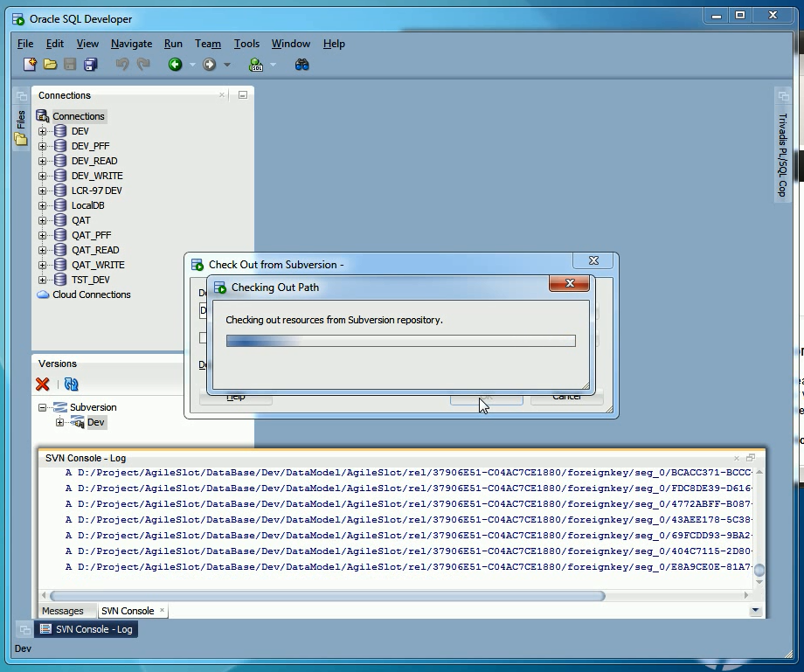
Task: Click the SVN Console - Log bottom bar button
Action: pyautogui.click(x=87, y=629)
